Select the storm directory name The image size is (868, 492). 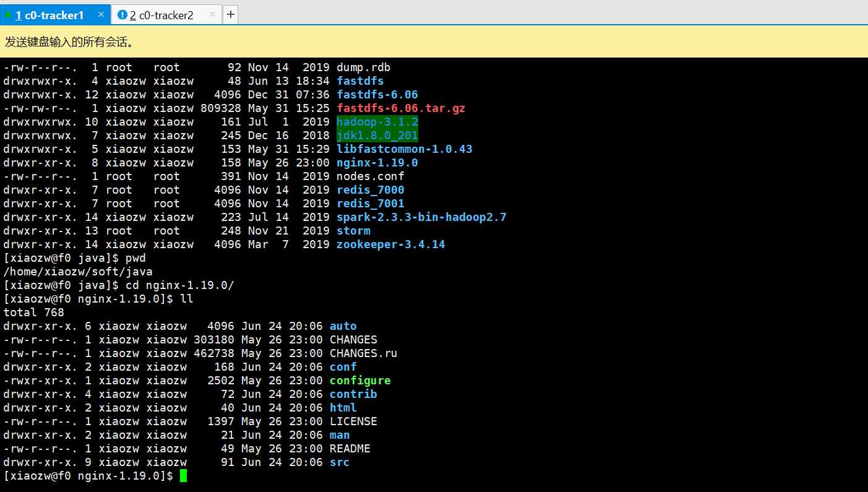[353, 231]
